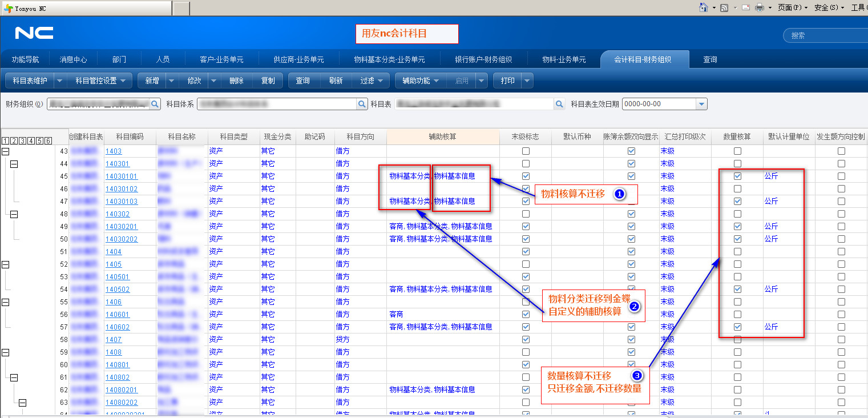Click the printer icon in browser toolbar
The image size is (868, 418).
coord(760,7)
